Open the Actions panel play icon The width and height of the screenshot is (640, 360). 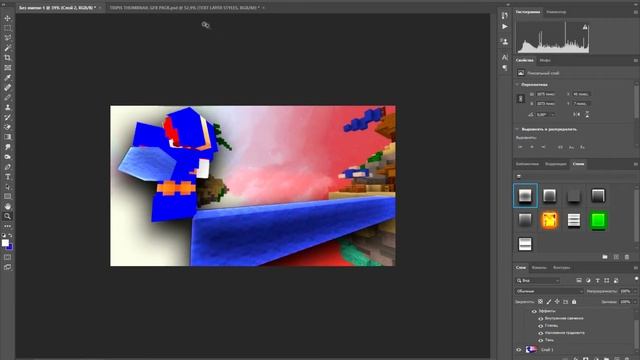point(505,27)
